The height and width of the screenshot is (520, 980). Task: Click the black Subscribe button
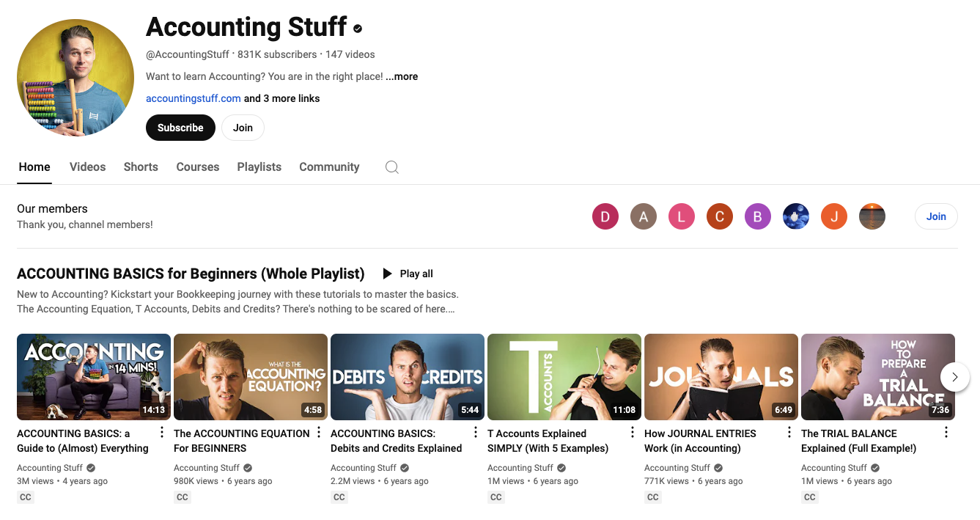click(180, 128)
